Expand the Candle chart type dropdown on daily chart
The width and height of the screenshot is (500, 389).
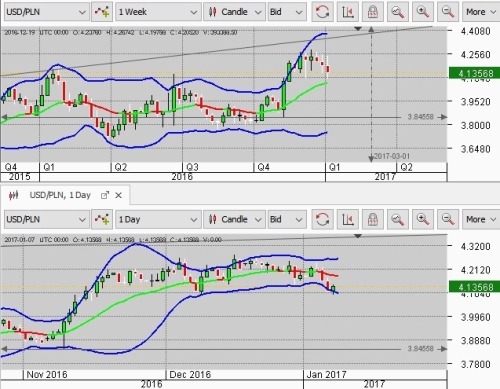(x=234, y=219)
